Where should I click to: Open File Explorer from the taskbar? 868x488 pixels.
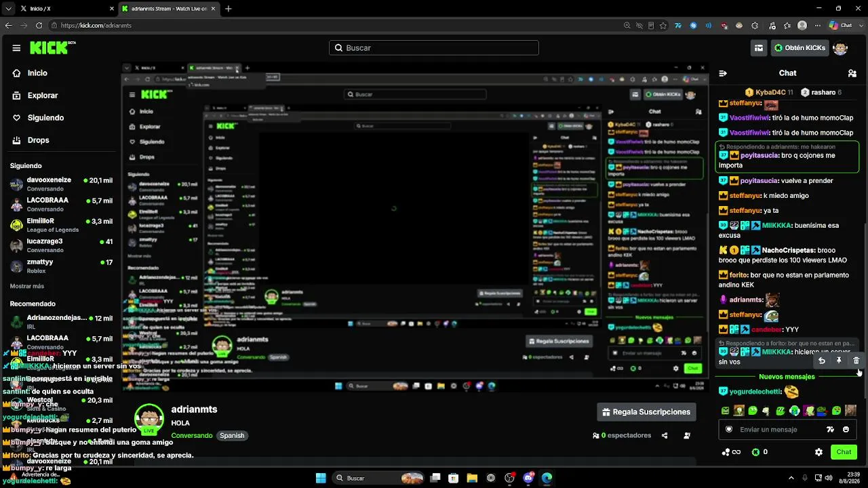[x=471, y=479]
